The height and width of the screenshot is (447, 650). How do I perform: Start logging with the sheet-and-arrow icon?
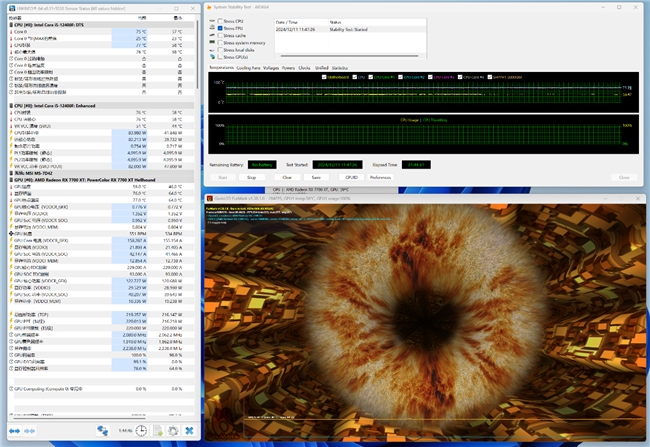click(158, 431)
